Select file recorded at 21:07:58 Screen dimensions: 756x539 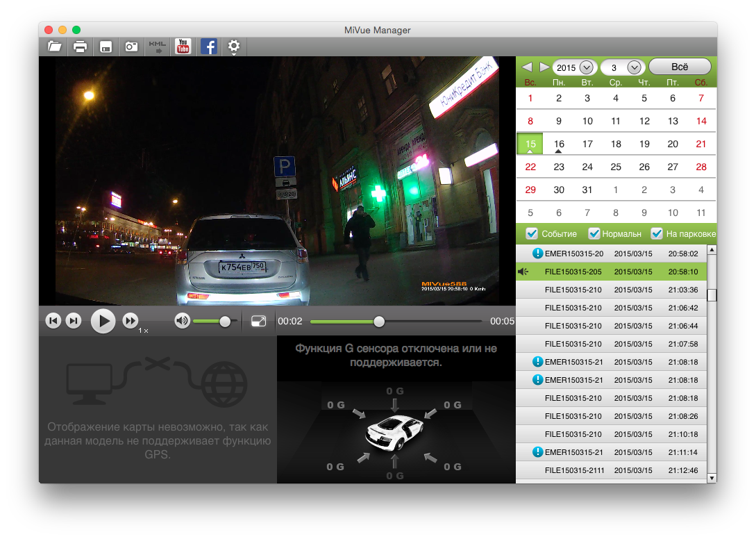(612, 344)
